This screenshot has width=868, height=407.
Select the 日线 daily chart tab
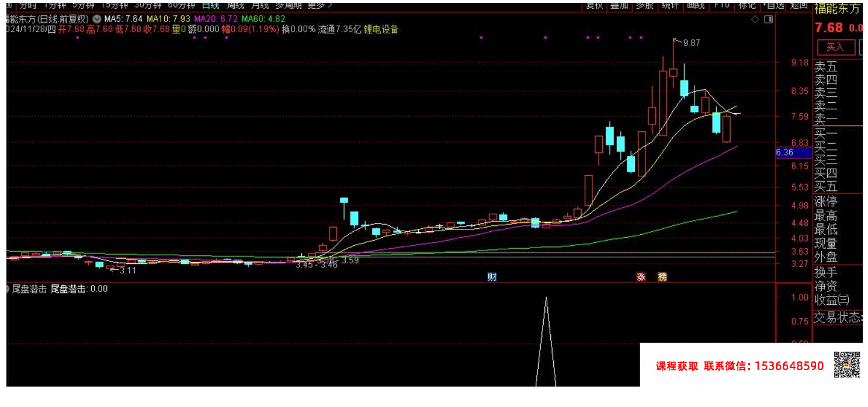210,5
